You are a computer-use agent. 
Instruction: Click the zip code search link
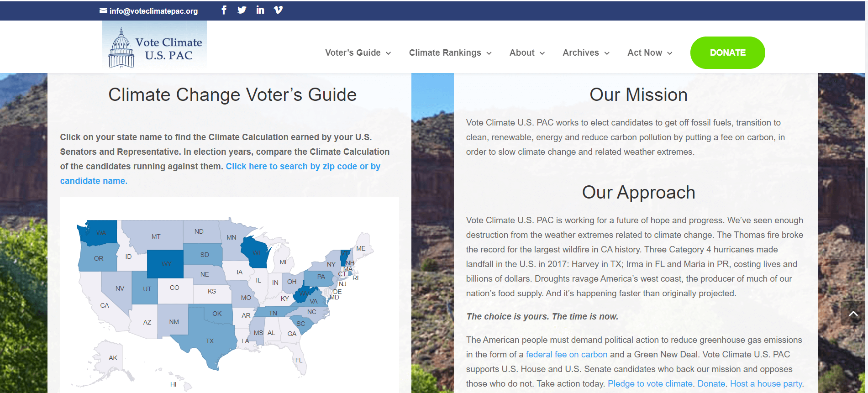(x=303, y=167)
